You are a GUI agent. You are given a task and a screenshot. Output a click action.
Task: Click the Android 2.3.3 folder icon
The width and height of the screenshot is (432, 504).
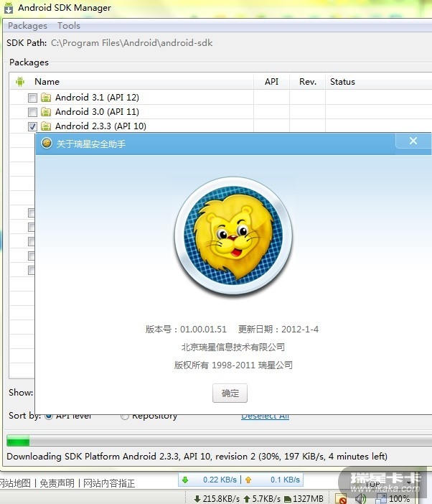46,126
